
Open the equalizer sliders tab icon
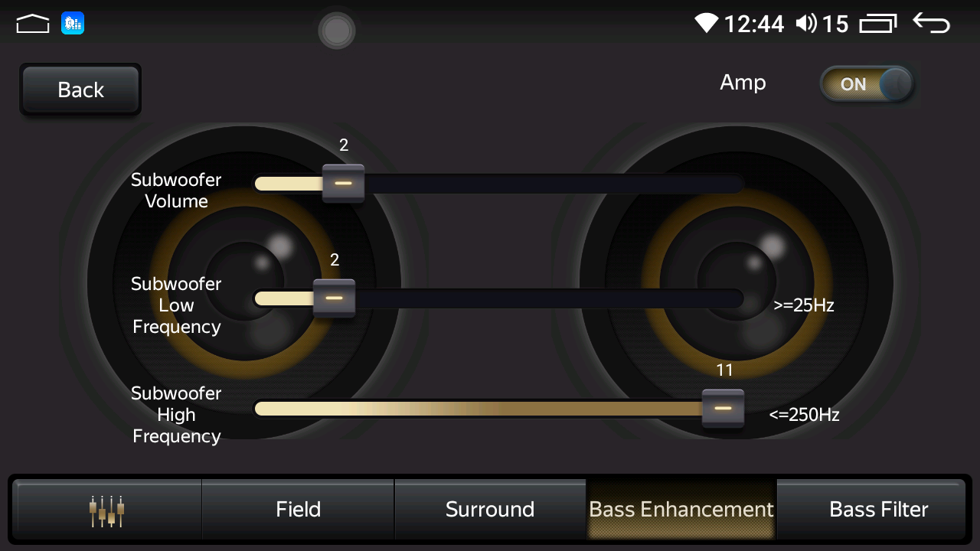[107, 510]
